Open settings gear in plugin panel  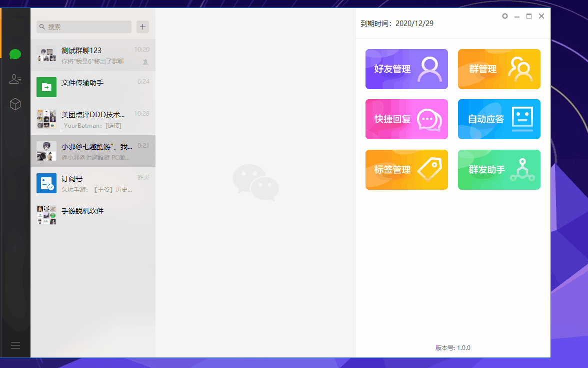coord(505,16)
